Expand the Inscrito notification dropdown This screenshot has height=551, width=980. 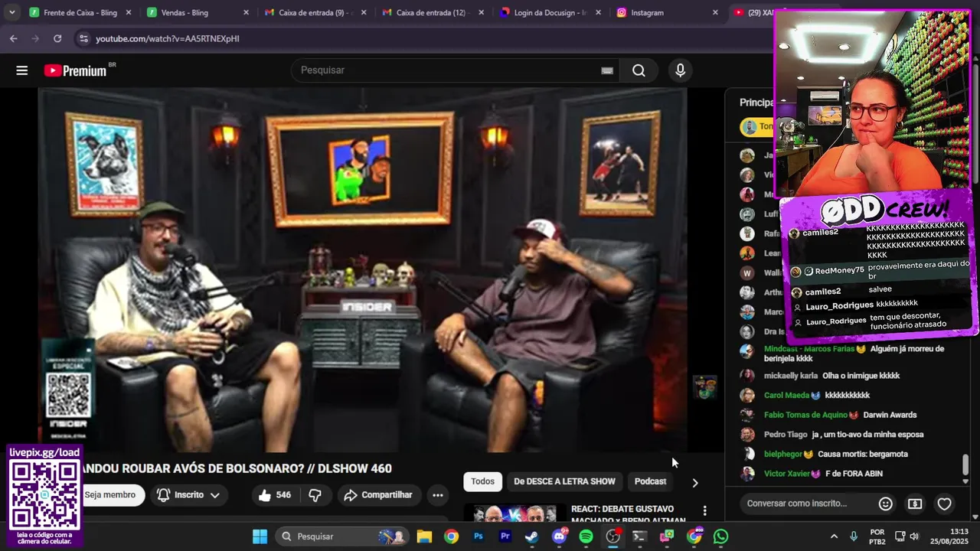click(189, 495)
